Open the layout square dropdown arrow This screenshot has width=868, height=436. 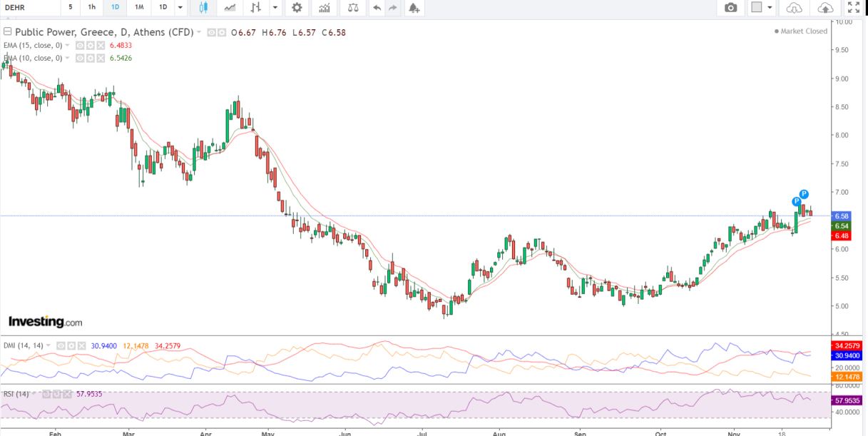point(770,7)
